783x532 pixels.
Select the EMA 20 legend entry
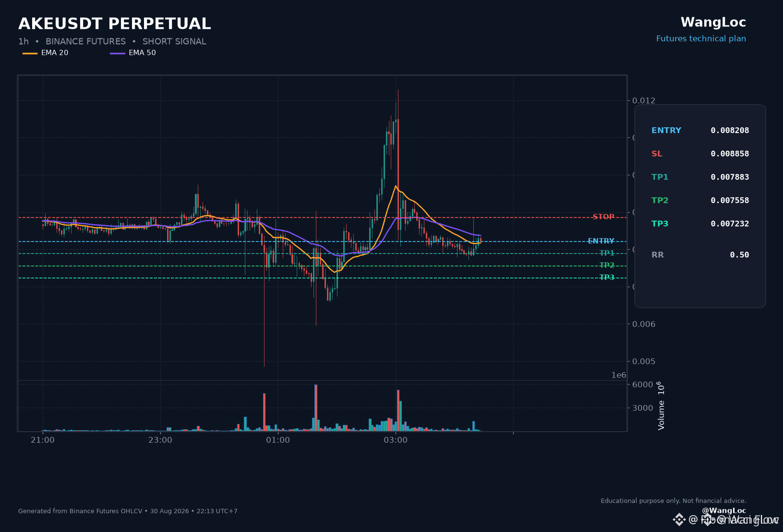click(x=46, y=53)
